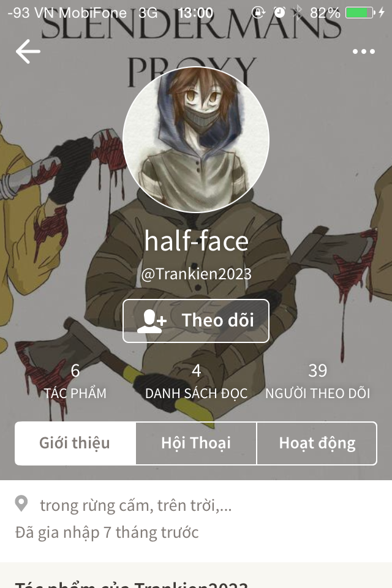Open the circular profile avatar picture
392x588 pixels.
(x=196, y=140)
